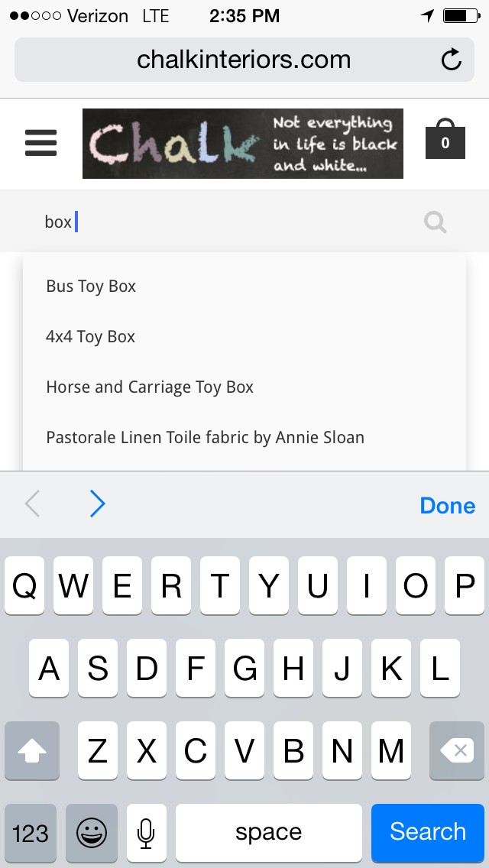Toggle the Shift key
The image size is (489, 868).
pos(32,752)
